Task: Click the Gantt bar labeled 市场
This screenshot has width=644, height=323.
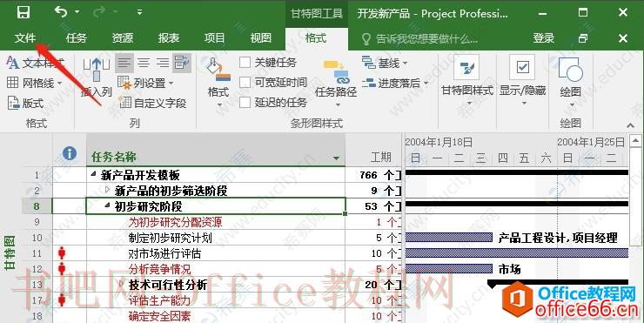Action: coord(449,268)
